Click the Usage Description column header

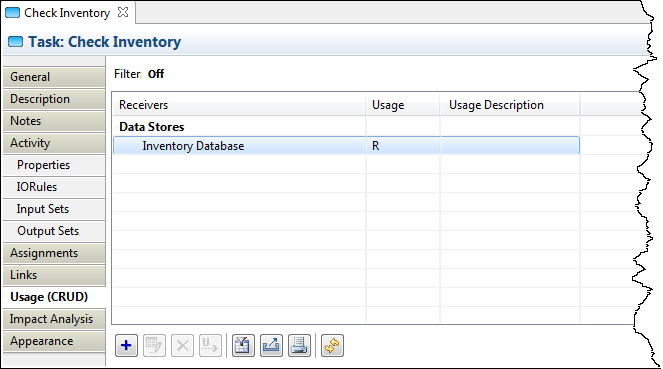(510, 105)
